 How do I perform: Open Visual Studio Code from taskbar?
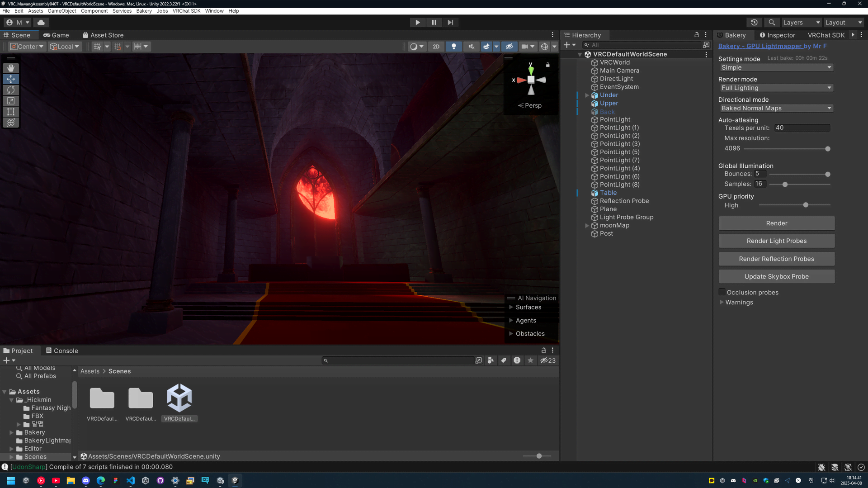[x=131, y=480]
